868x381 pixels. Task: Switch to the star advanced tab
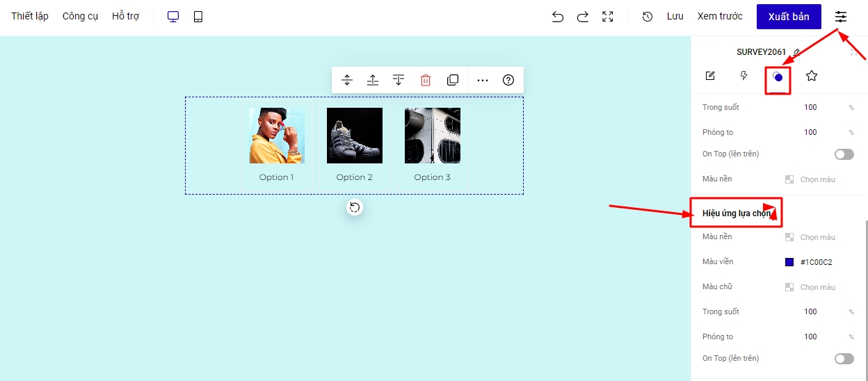pyautogui.click(x=811, y=76)
